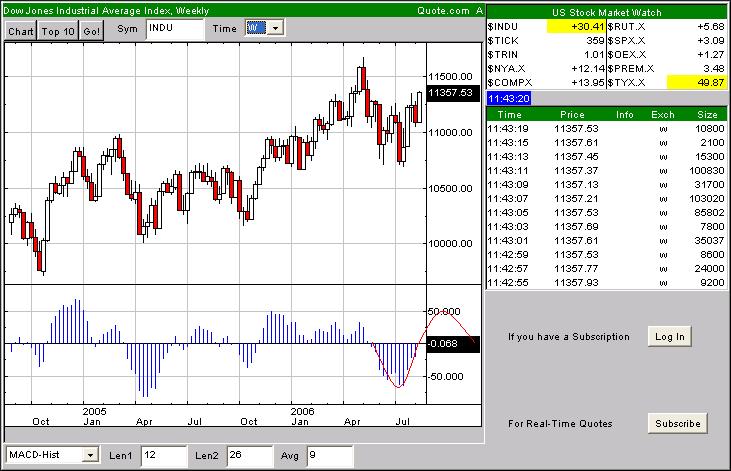Click the Quote.com label in title bar

[x=443, y=11]
